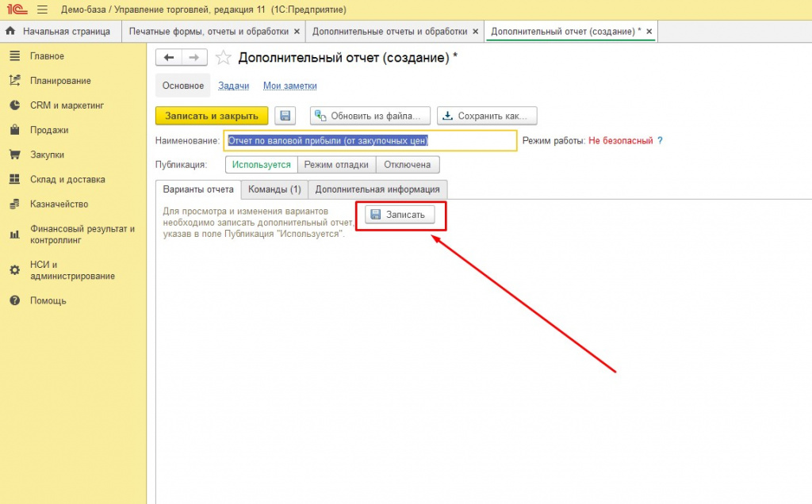Add form to favorites with the star
812x504 pixels.
tap(223, 57)
